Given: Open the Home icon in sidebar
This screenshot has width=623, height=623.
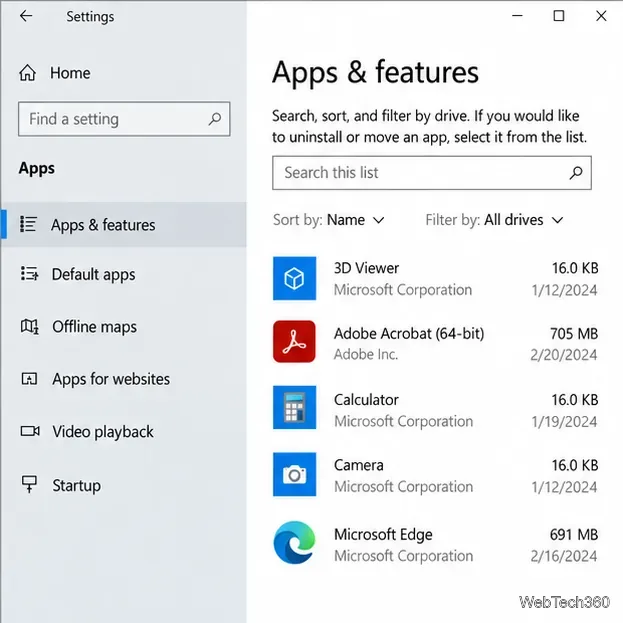Looking at the screenshot, I should pyautogui.click(x=27, y=73).
